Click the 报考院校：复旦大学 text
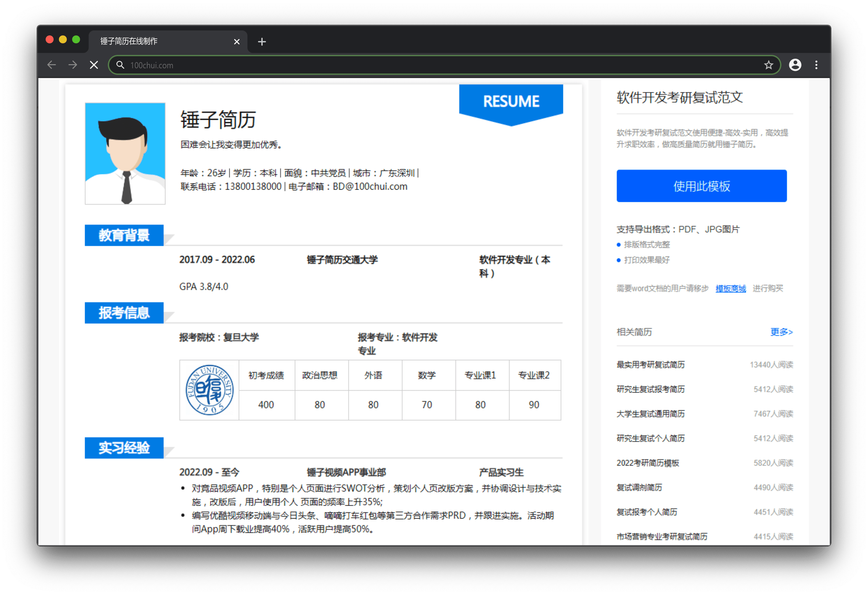 219,338
